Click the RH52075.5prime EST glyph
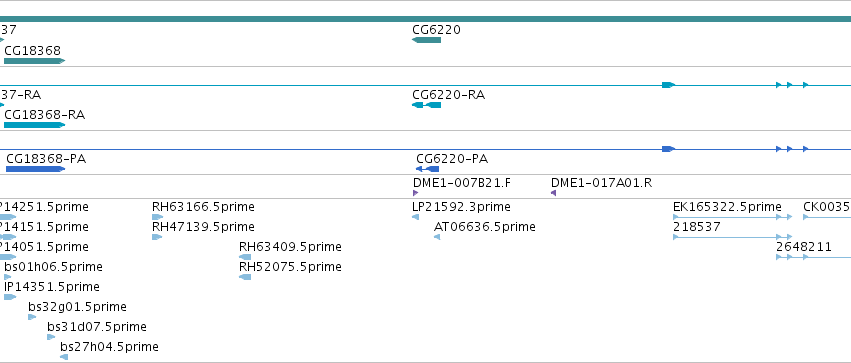The image size is (851, 363). click(245, 277)
